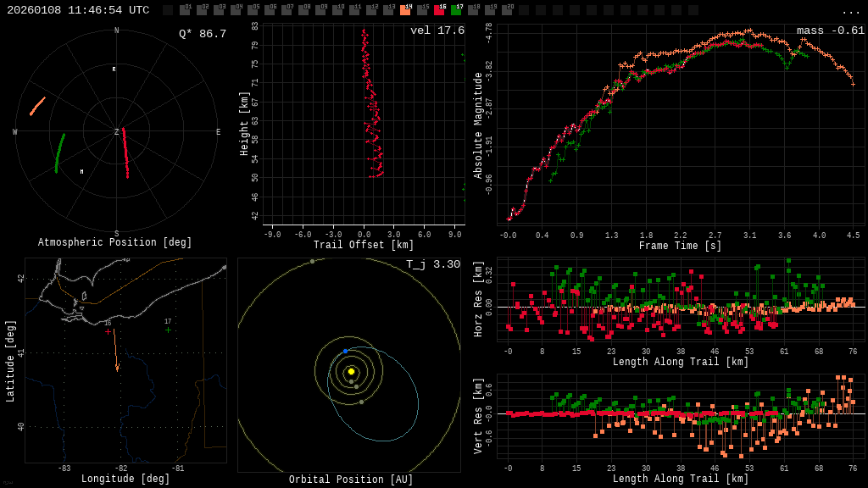This screenshot has height=488, width=868.
Task: Toggle the red camera 16 box
Action: pos(439,10)
